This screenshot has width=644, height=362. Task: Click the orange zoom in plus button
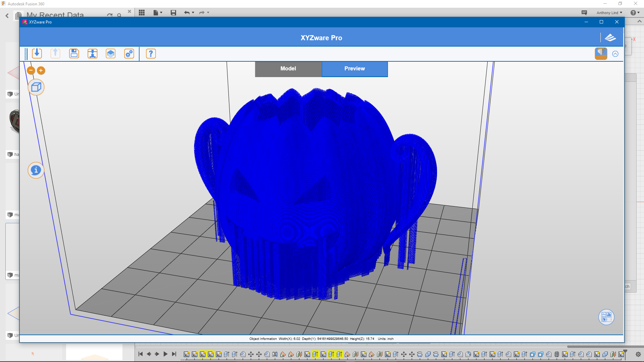pos(41,70)
